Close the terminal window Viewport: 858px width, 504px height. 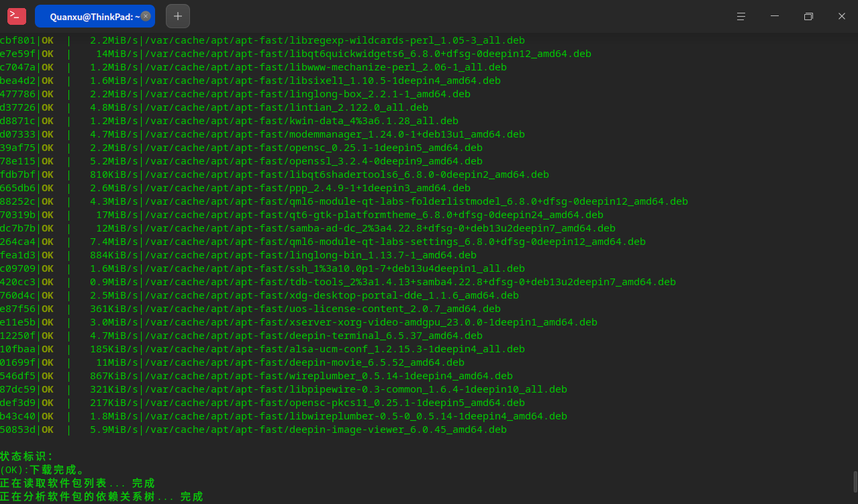tap(842, 16)
